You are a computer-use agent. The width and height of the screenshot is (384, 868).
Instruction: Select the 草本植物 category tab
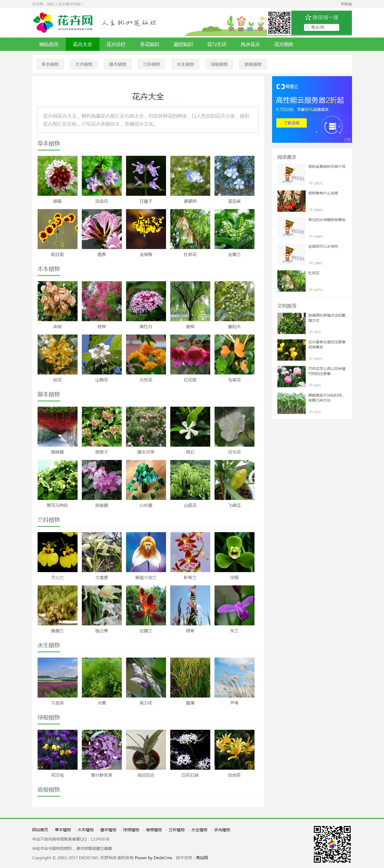(50, 64)
